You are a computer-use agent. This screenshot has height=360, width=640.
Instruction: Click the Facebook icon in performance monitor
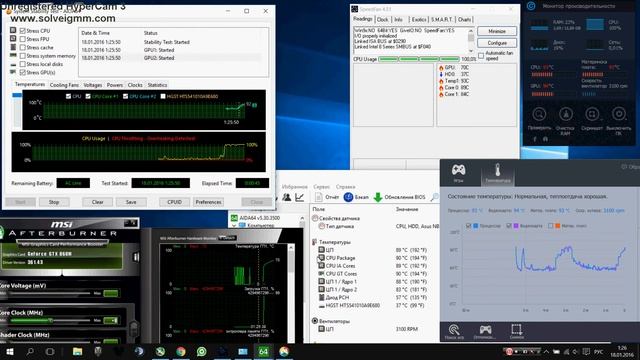pyautogui.click(x=535, y=139)
